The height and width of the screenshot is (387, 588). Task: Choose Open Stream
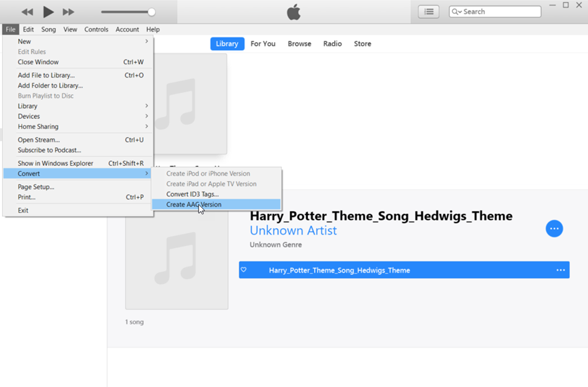tap(78, 140)
